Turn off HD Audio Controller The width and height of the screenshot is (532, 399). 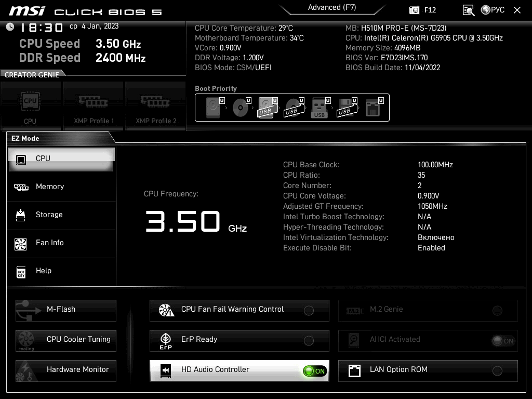tap(314, 371)
